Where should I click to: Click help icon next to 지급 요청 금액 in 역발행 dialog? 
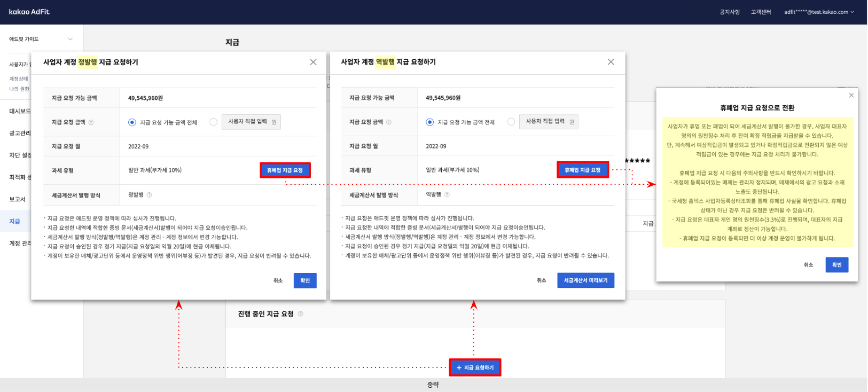388,122
